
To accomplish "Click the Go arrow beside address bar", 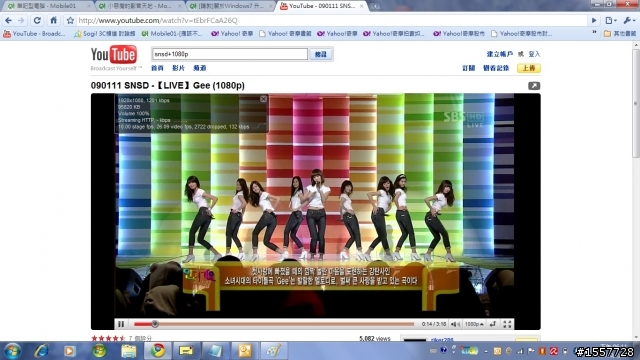I will click(594, 20).
